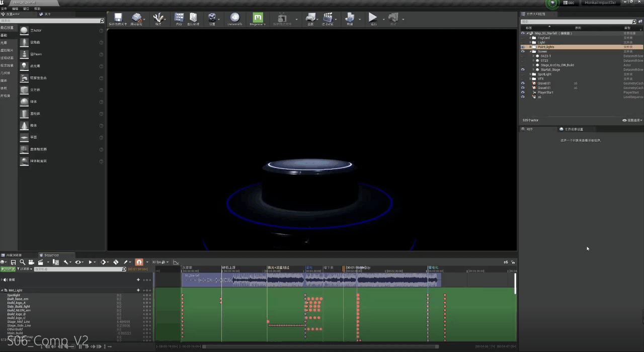Toggle Sequencer snapping magnet icon
The image size is (644, 352).
(x=139, y=262)
